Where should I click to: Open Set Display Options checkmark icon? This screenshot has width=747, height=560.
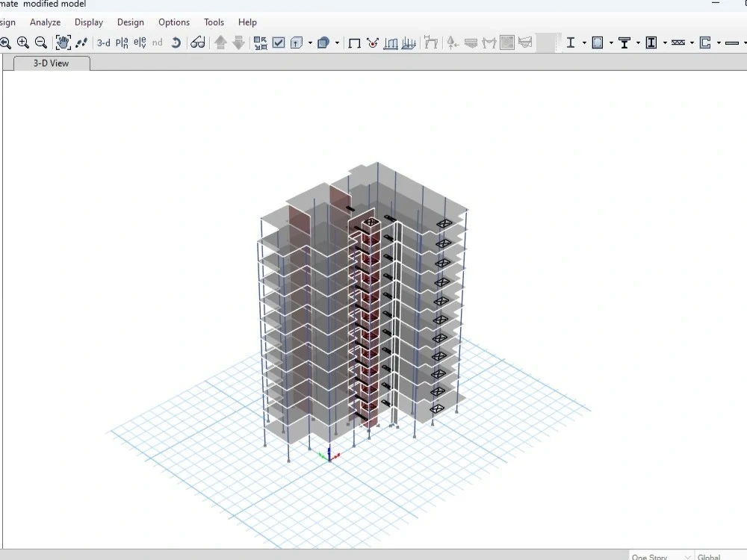(279, 43)
